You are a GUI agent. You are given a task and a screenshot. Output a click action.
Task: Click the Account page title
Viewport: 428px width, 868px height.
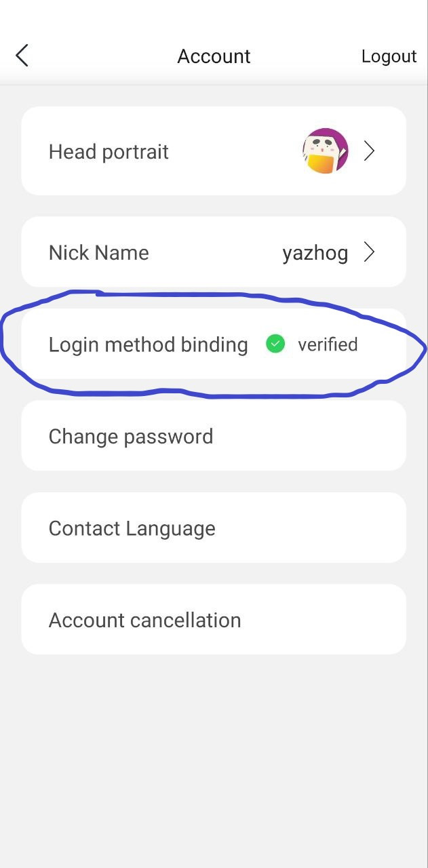(214, 56)
